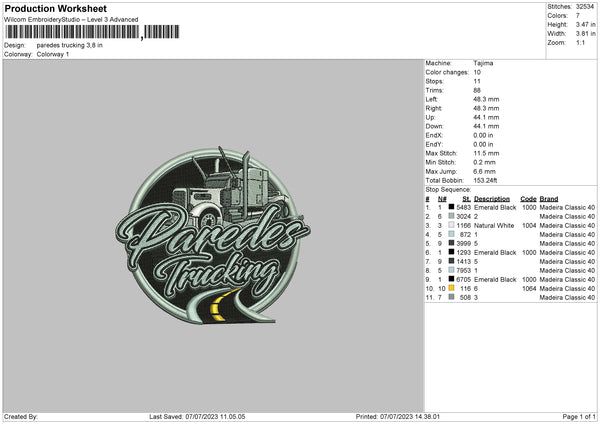Click "Madeira Classic 40" in the last row
600x424 pixels.
point(567,297)
